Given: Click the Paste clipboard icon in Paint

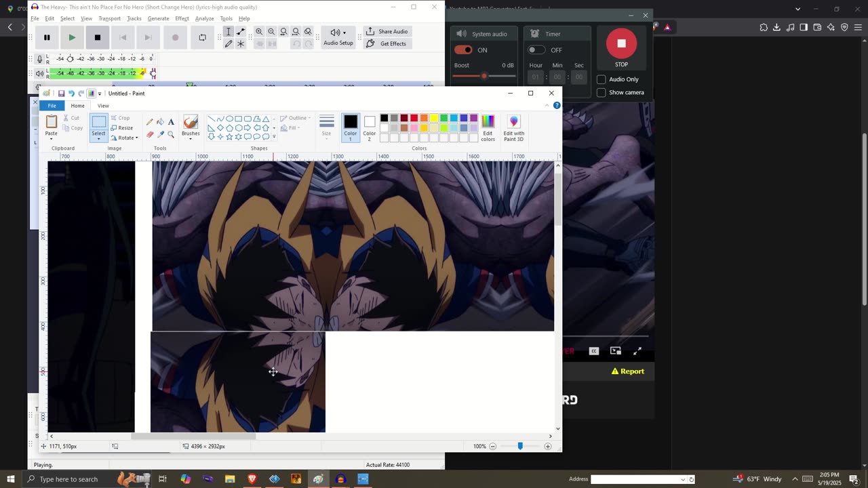Looking at the screenshot, I should pos(52,122).
